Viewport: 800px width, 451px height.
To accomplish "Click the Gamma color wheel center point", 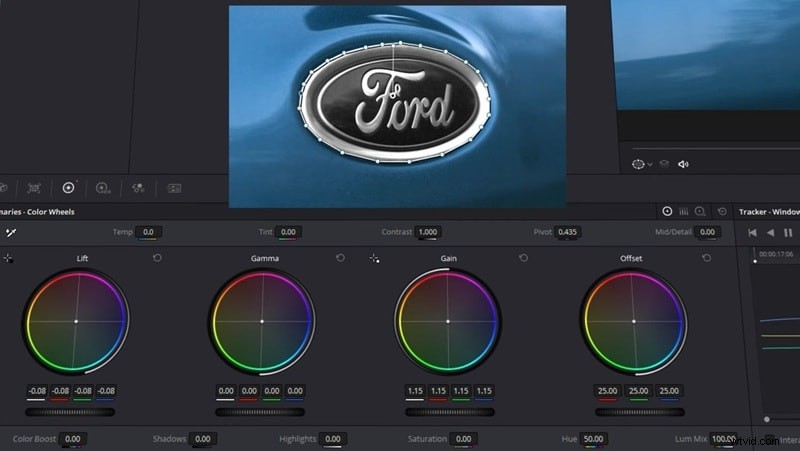I will (x=262, y=321).
